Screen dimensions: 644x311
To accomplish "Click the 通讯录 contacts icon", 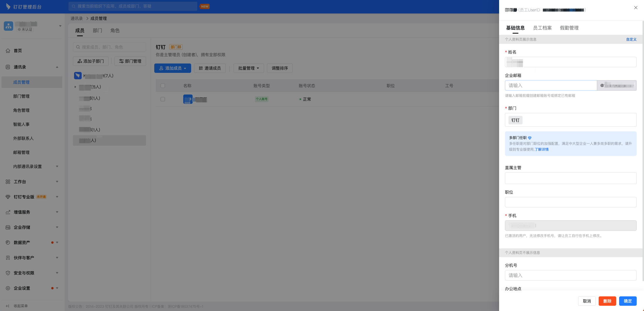I will (8, 67).
